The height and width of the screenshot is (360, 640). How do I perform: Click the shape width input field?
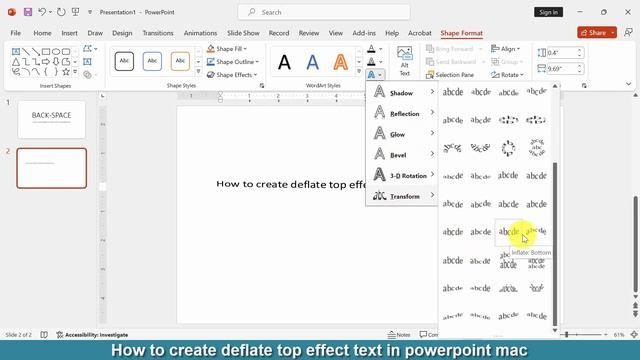(x=561, y=69)
